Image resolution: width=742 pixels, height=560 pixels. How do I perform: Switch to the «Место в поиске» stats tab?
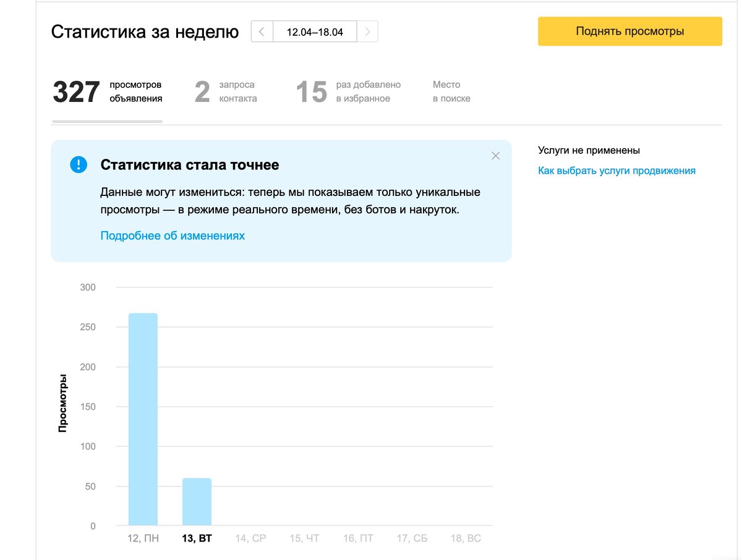[451, 91]
